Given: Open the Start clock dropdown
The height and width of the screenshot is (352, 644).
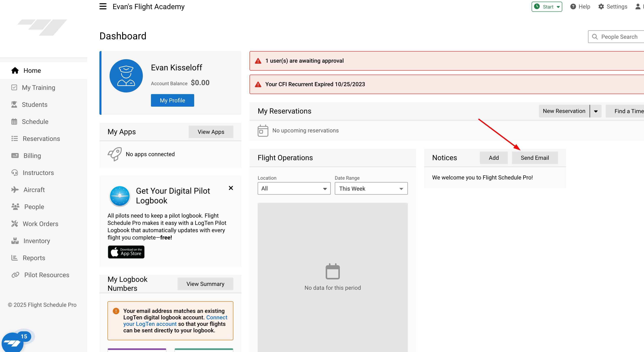Looking at the screenshot, I should 547,7.
